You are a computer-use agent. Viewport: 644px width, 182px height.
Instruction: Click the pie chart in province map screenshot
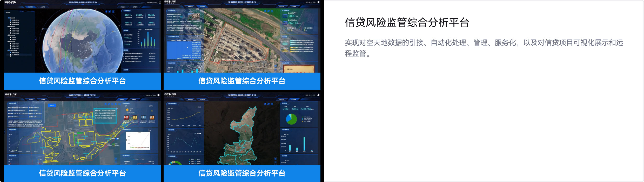291,119
